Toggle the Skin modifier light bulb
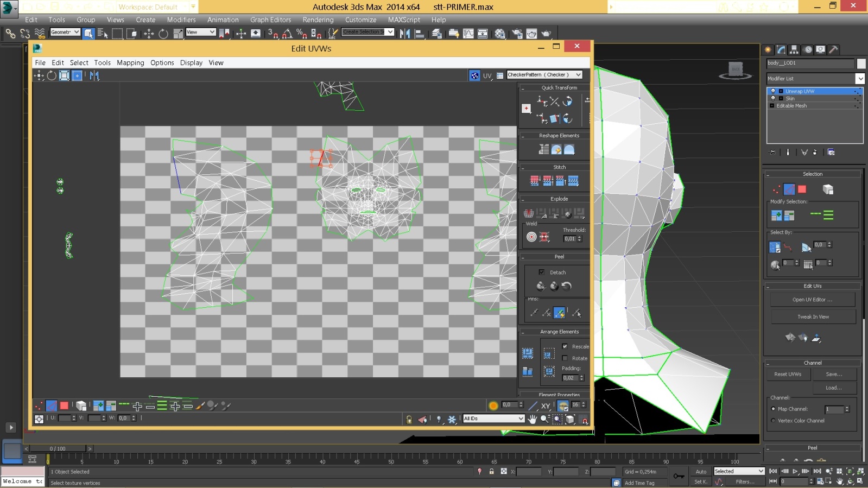This screenshot has height=488, width=868. coord(773,98)
